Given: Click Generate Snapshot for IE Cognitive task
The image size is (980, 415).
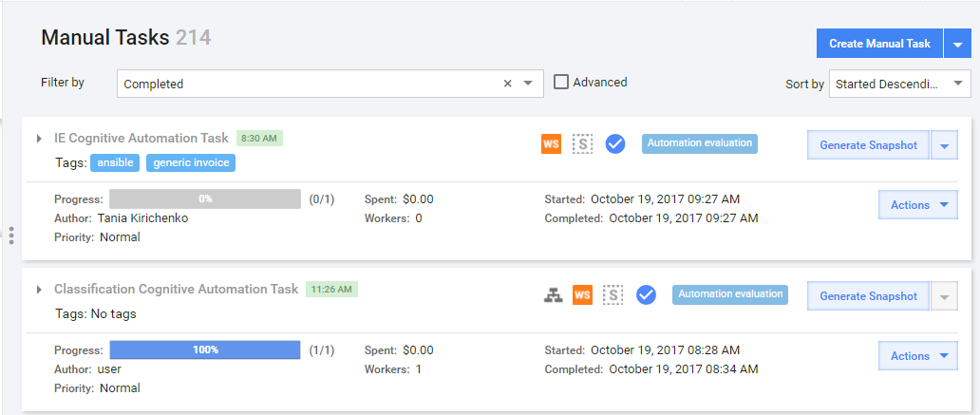Looking at the screenshot, I should pyautogui.click(x=868, y=145).
